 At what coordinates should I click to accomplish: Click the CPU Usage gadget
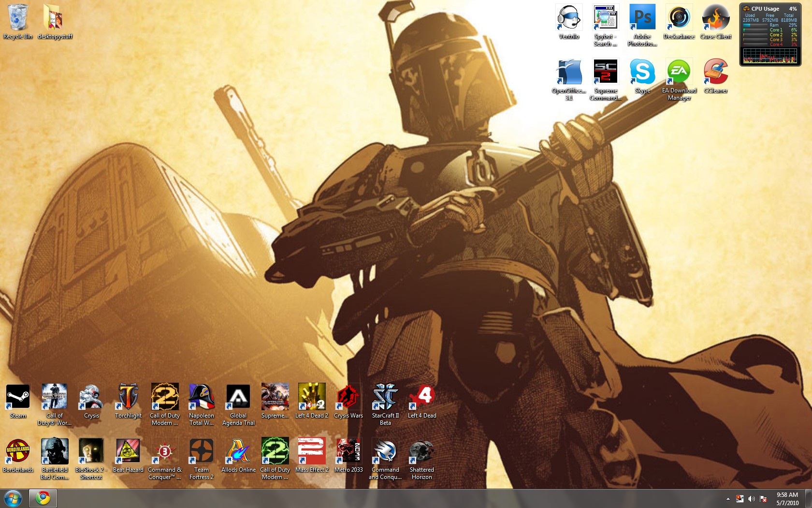770,35
